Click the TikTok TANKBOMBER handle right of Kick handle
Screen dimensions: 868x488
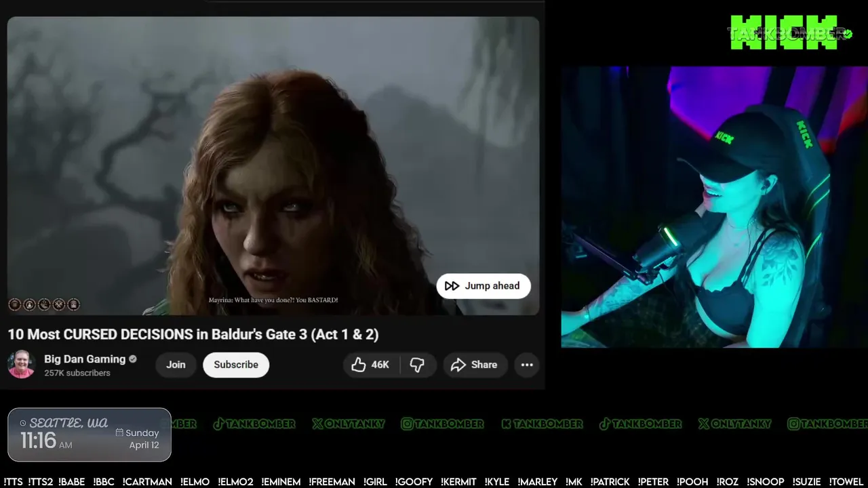pyautogui.click(x=640, y=424)
